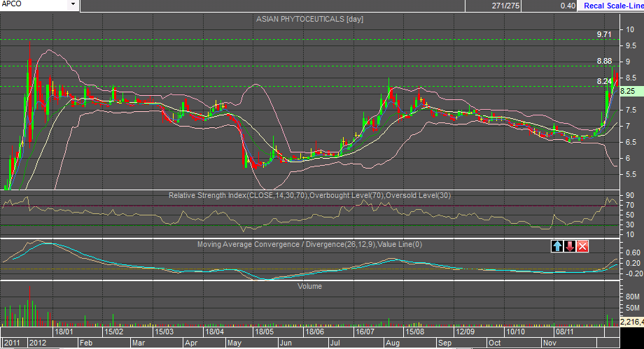644x349 pixels.
Task: Click the Moving Average Convergence / Divergence title
Action: [x=309, y=244]
